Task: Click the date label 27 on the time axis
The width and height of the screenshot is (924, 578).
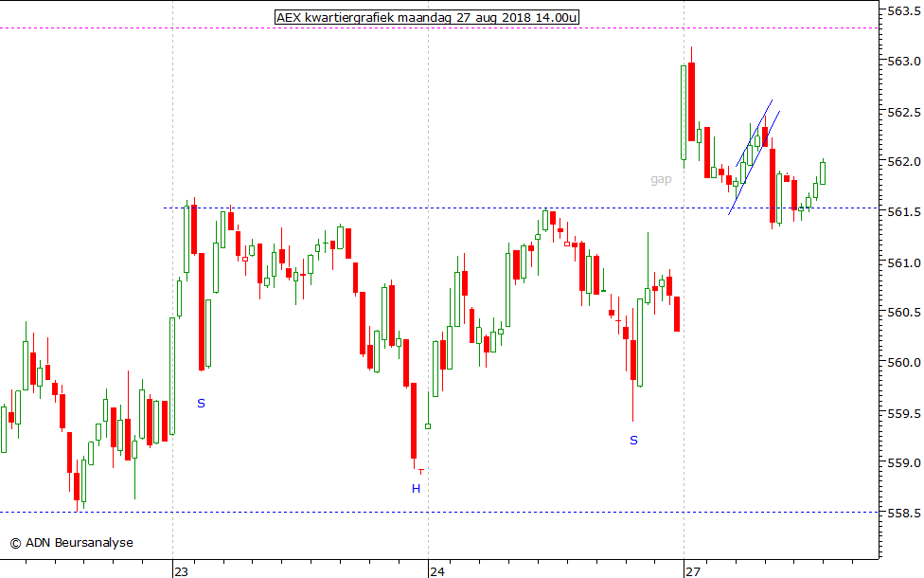Action: click(x=692, y=571)
